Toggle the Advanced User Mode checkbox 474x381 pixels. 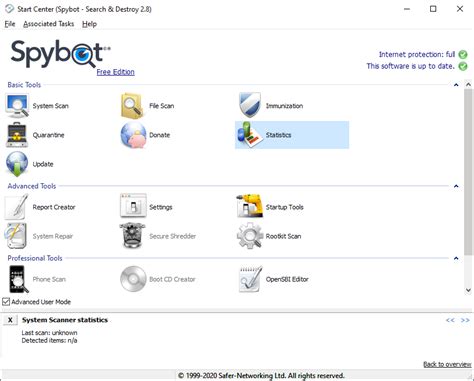6,302
